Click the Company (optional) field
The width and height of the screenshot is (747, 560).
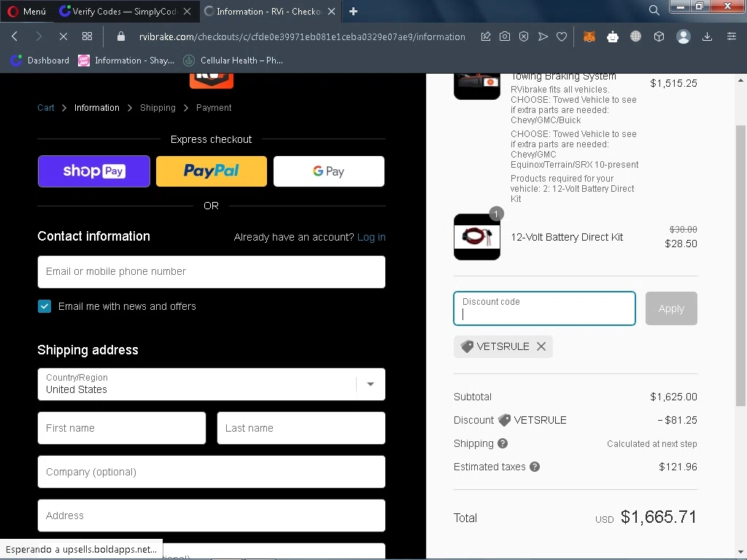(212, 472)
